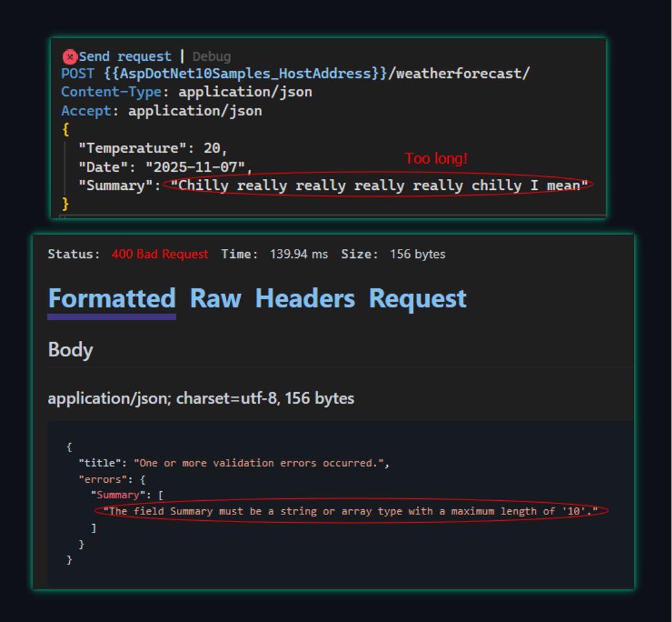
Task: Switch to the Raw tab
Action: pos(216,298)
